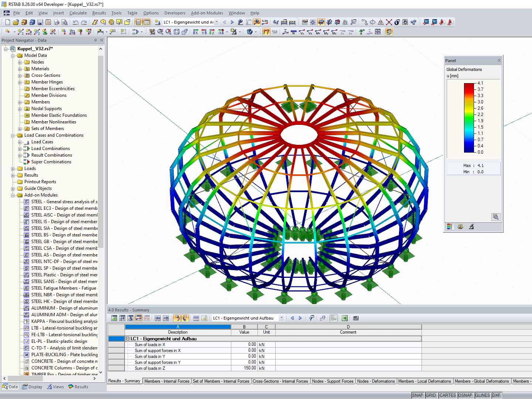Show shear force Vy diagram icon
The image size is (532, 399).
coord(302,32)
